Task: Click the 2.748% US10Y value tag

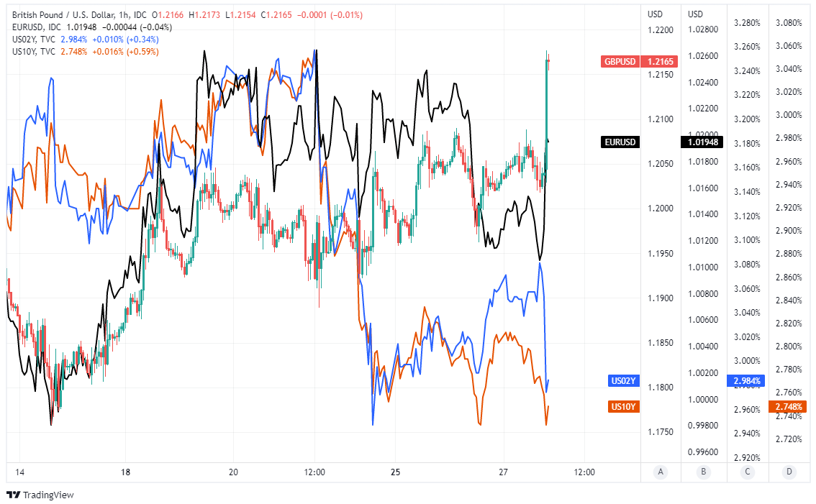Action: coord(790,407)
